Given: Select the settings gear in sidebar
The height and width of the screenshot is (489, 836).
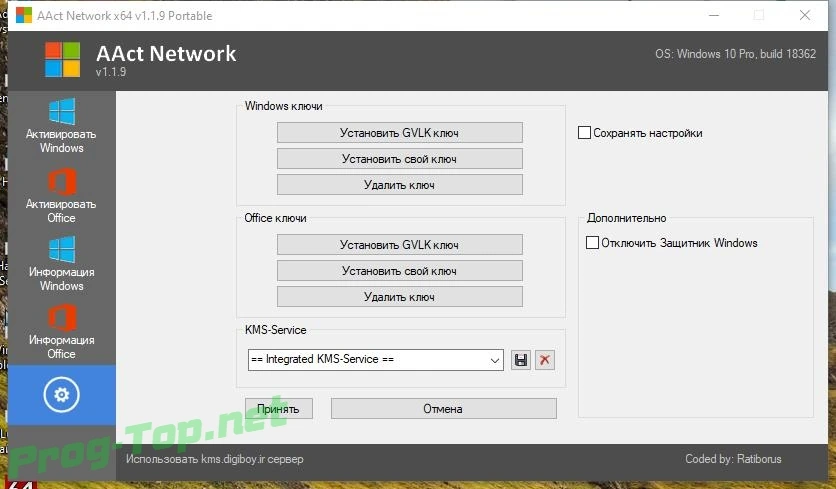Looking at the screenshot, I should pos(61,395).
